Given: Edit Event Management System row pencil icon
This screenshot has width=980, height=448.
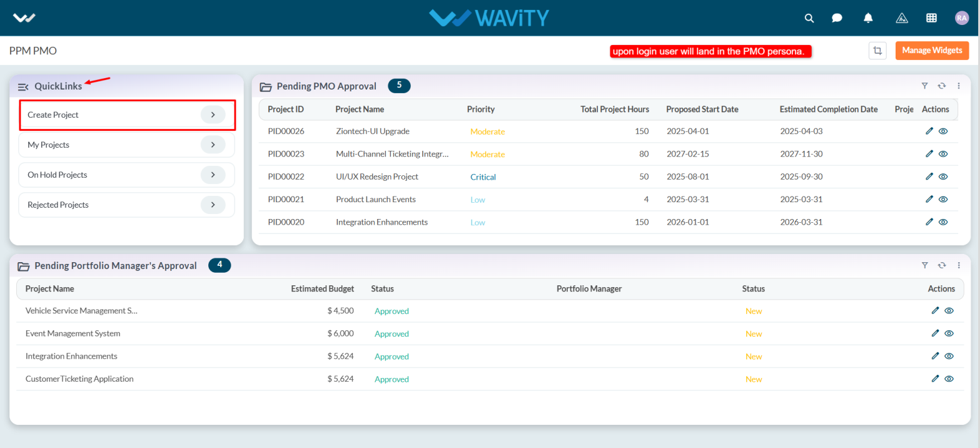Looking at the screenshot, I should pyautogui.click(x=935, y=333).
